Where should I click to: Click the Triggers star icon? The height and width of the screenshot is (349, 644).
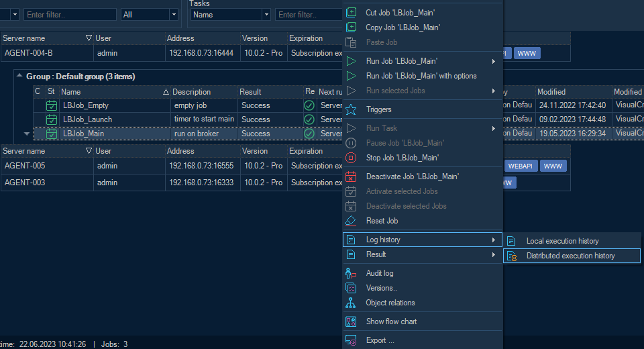[351, 109]
